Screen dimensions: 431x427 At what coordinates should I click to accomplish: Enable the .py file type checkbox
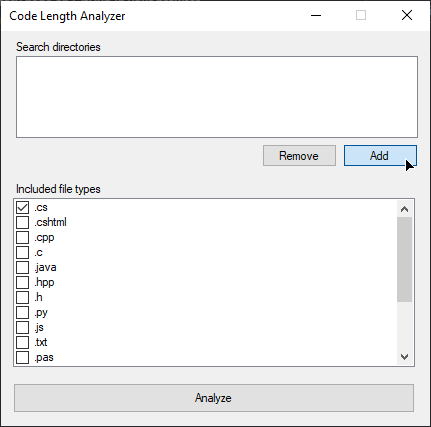coord(22,312)
